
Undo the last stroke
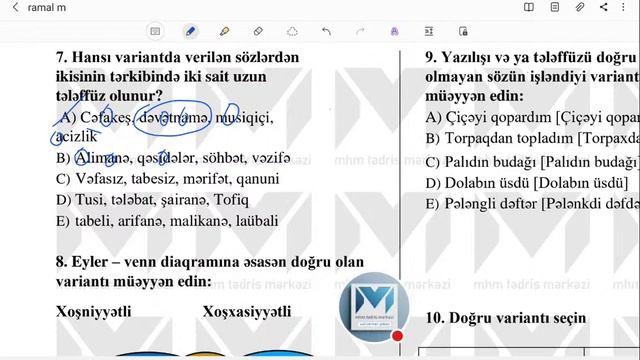(x=326, y=31)
